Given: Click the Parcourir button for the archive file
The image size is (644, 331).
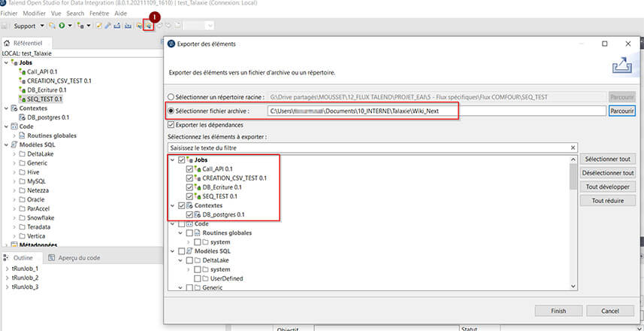Looking at the screenshot, I should (x=621, y=111).
